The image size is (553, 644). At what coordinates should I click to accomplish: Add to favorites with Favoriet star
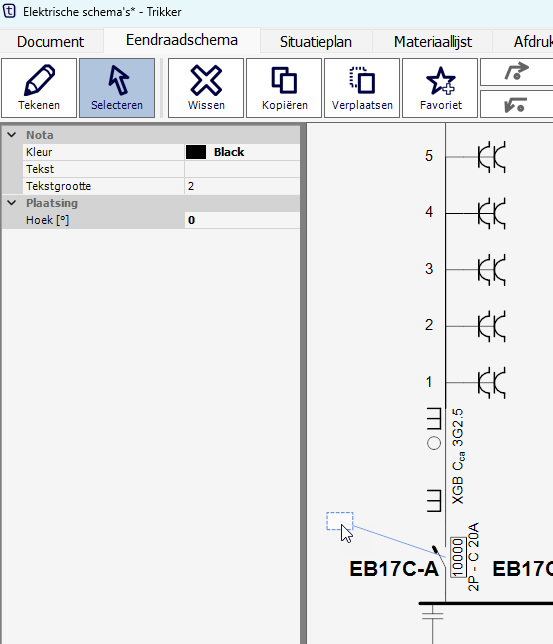[x=440, y=88]
